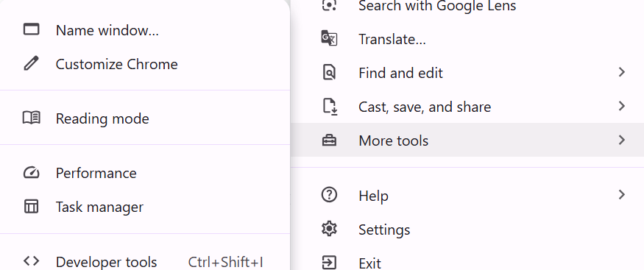Click the More tools submenu chevron

[621, 140]
